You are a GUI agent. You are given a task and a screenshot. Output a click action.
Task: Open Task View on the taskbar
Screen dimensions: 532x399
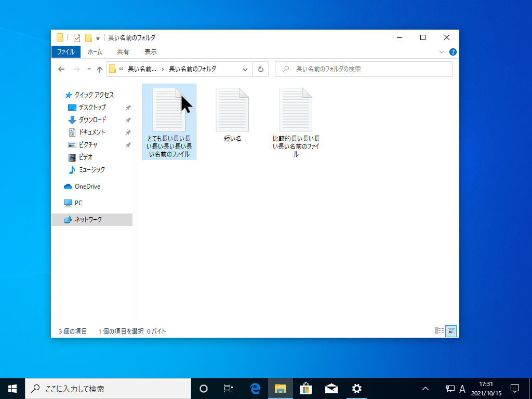pyautogui.click(x=229, y=389)
